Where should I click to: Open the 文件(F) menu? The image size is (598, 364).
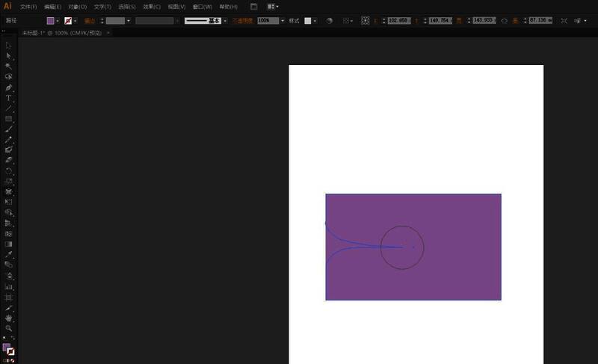point(28,7)
